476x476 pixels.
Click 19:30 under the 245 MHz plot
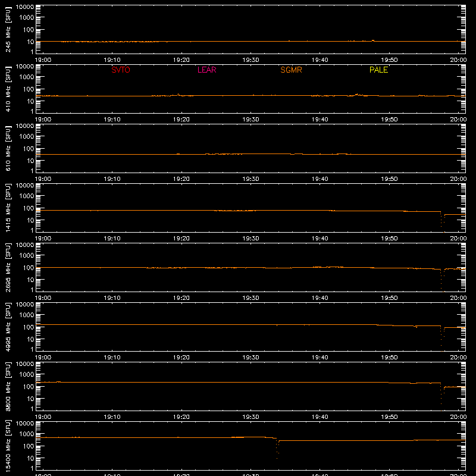pyautogui.click(x=250, y=60)
